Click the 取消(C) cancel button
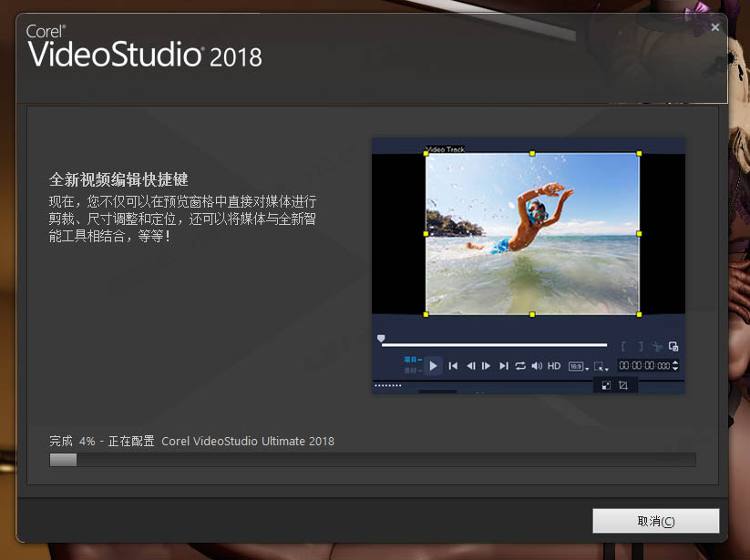 point(655,521)
